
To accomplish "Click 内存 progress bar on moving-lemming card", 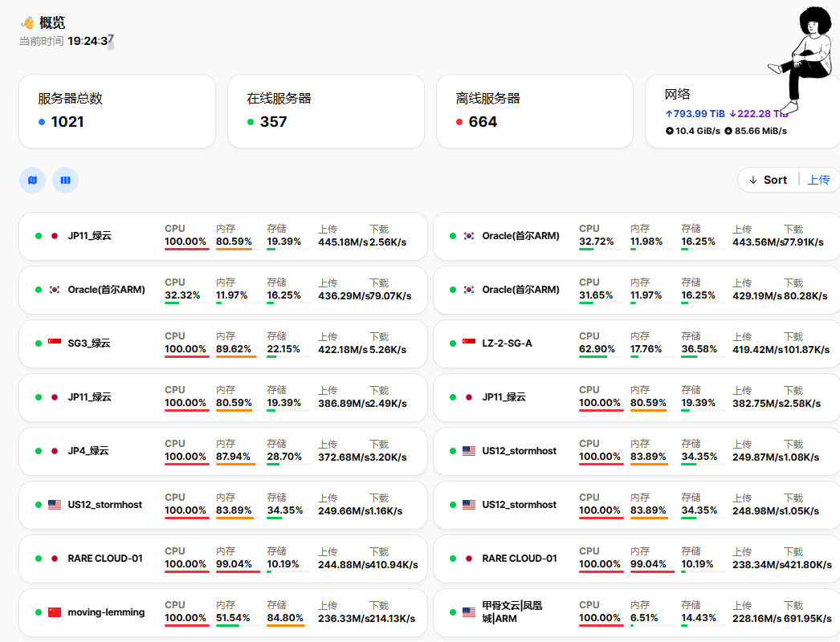I will pos(238,626).
